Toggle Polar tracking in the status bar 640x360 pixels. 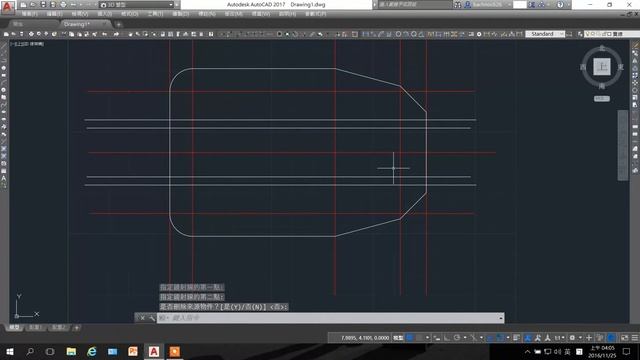coord(457,338)
